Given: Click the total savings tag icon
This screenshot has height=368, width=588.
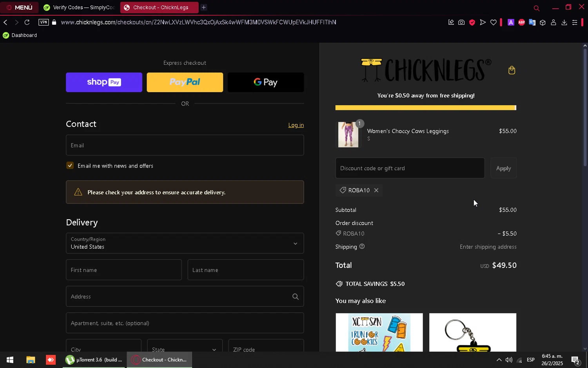Looking at the screenshot, I should [x=339, y=284].
